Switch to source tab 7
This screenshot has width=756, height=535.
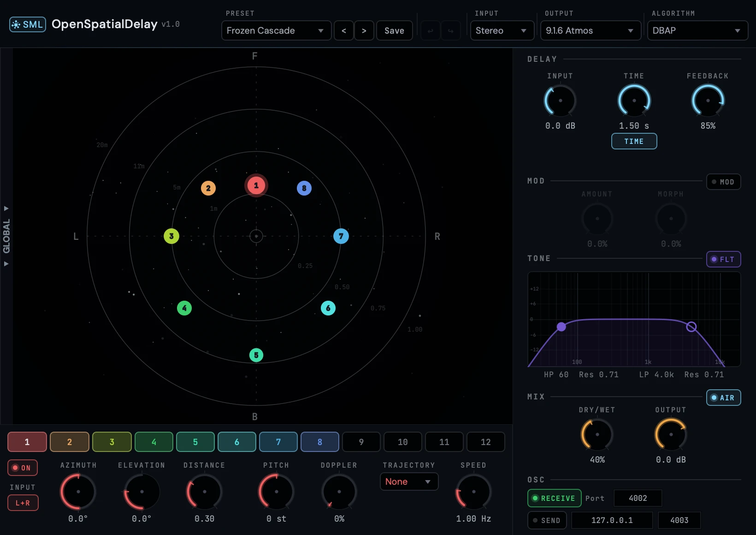point(278,442)
